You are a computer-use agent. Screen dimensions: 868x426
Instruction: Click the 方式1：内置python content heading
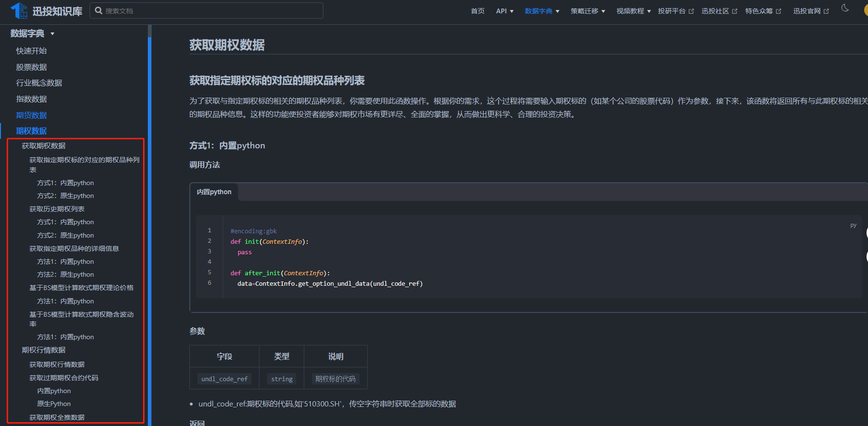(227, 145)
